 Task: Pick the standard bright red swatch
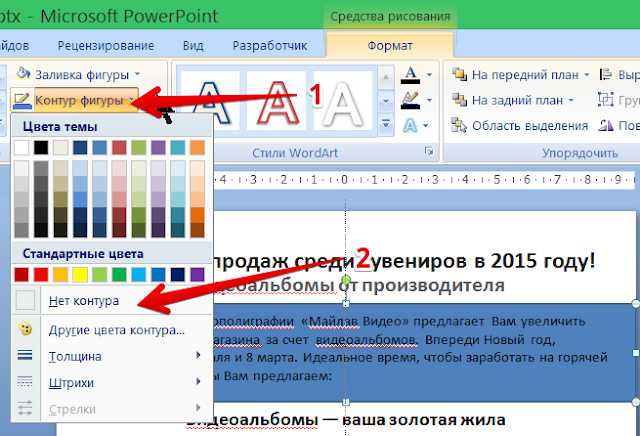coord(41,274)
